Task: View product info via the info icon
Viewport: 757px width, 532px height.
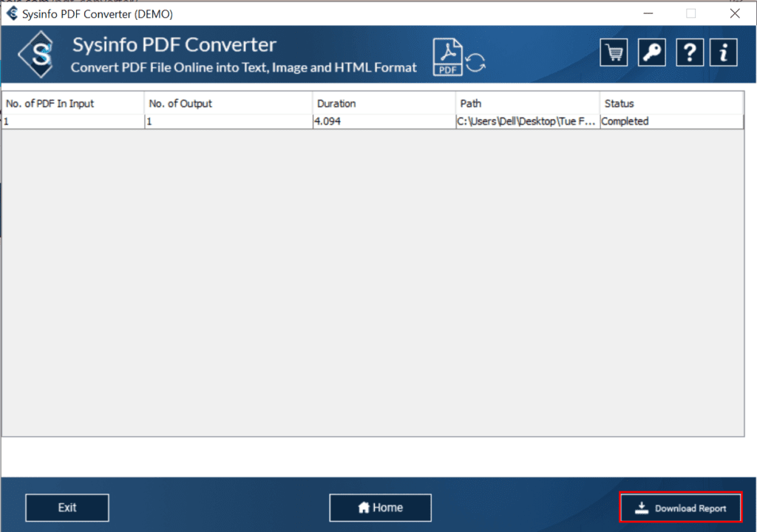Action: tap(723, 52)
